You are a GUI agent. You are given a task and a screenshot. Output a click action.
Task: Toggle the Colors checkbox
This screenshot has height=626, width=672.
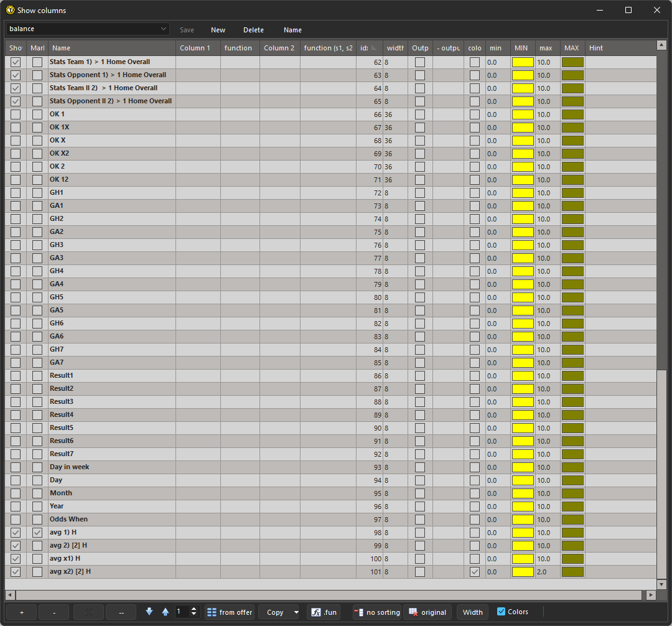pyautogui.click(x=502, y=612)
